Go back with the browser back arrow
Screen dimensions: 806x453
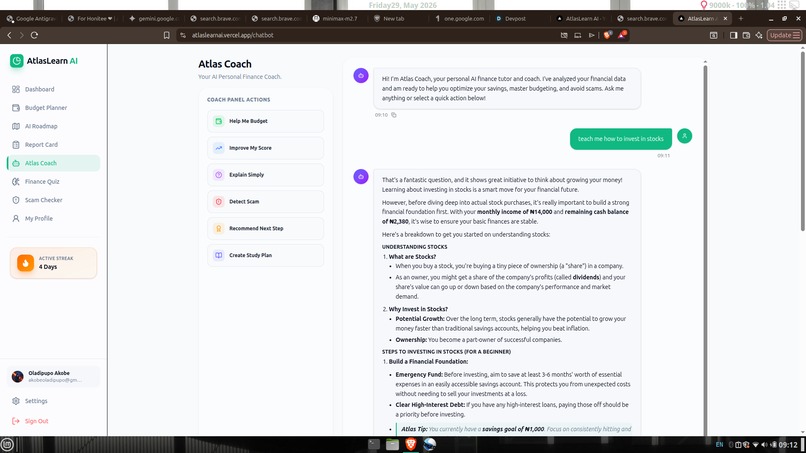tap(9, 35)
